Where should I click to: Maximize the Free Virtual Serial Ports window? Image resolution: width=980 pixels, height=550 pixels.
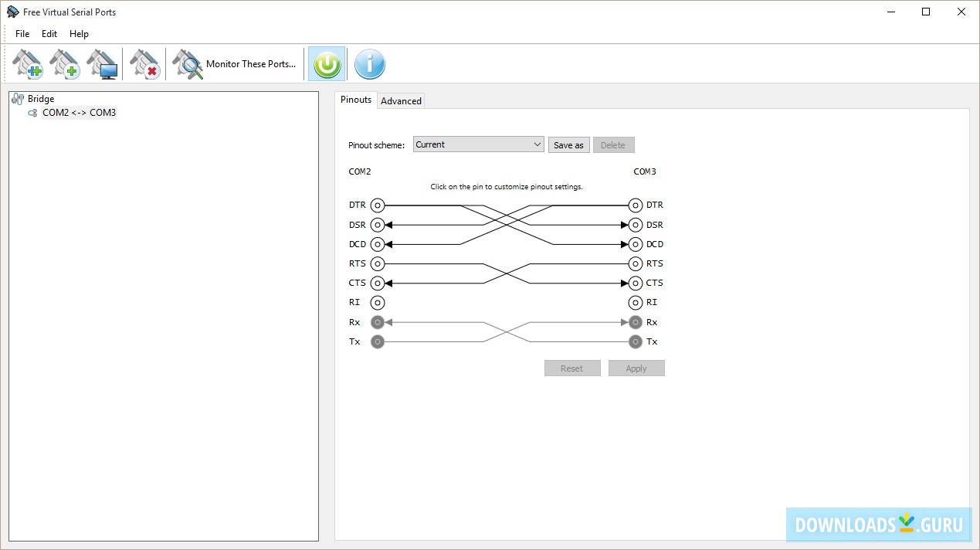coord(926,12)
